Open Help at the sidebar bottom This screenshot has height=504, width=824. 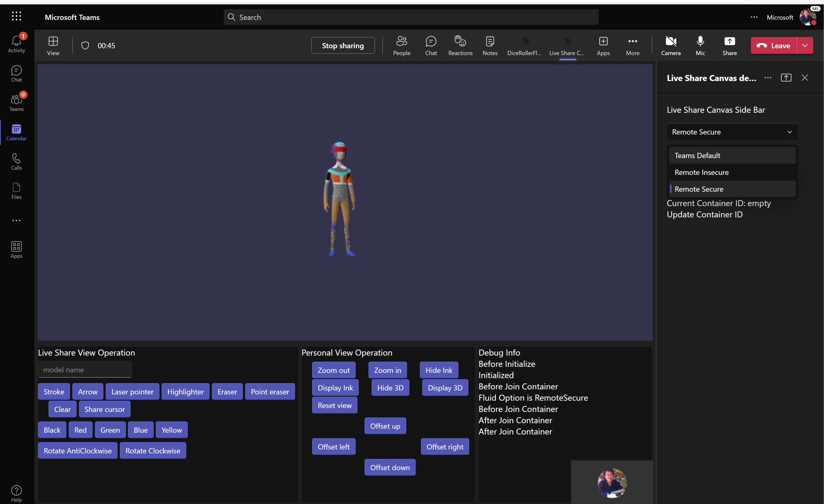click(16, 493)
